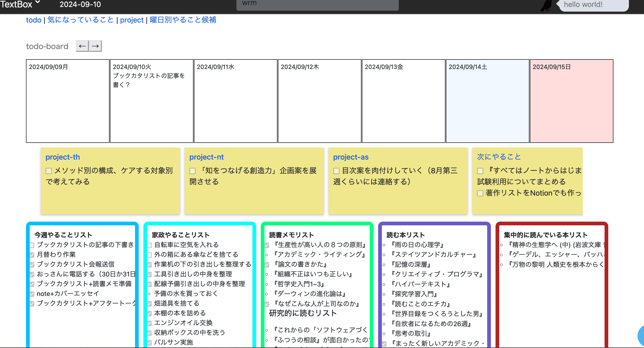Toggle 自転車に空気を入れる checkbox
This screenshot has height=348, width=644.
pos(149,245)
